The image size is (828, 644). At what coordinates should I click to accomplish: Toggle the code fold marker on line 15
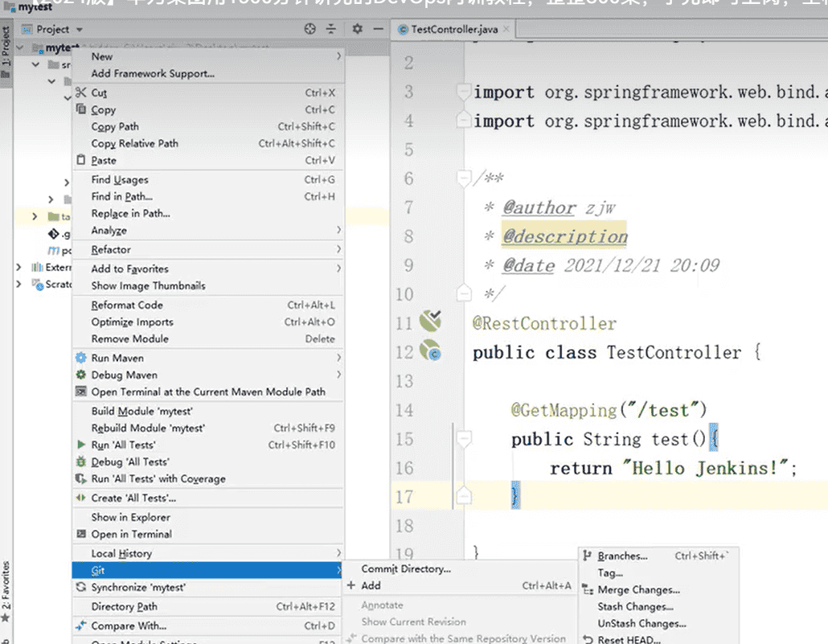(x=463, y=438)
